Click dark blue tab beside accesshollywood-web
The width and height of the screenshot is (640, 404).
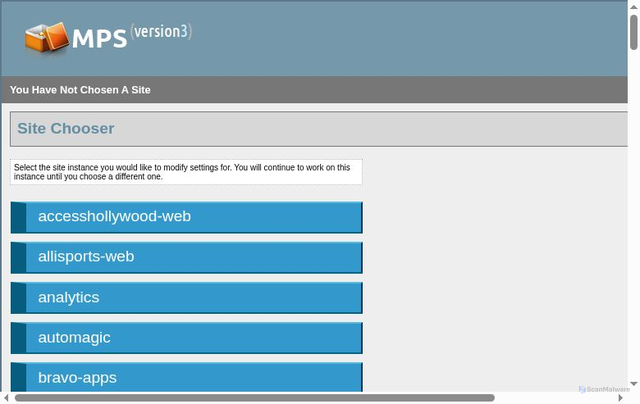18,217
